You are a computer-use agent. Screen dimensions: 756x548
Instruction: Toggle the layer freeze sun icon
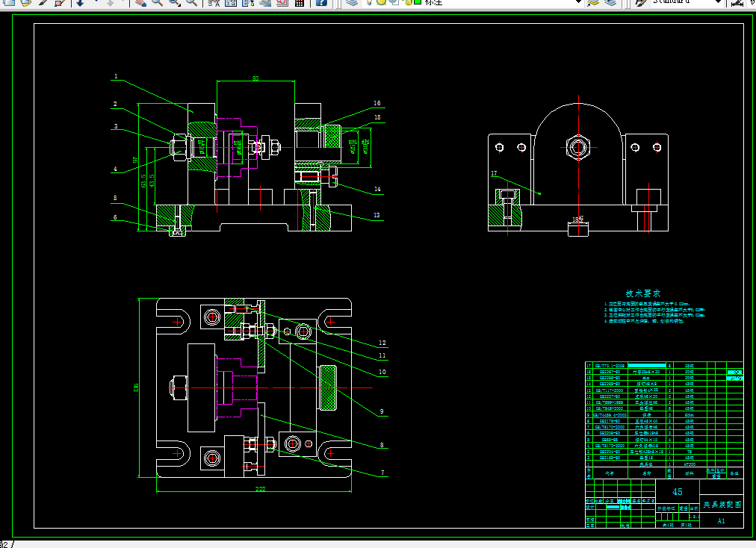coord(381,2)
